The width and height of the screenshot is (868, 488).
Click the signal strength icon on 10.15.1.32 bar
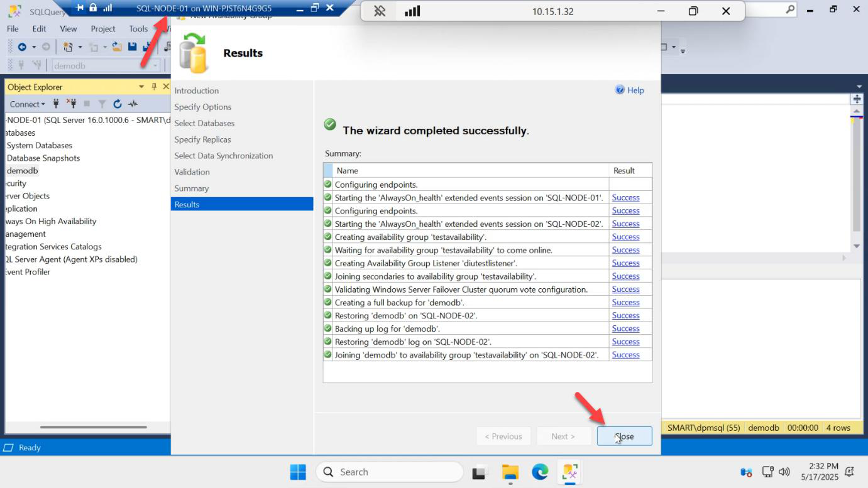point(412,11)
